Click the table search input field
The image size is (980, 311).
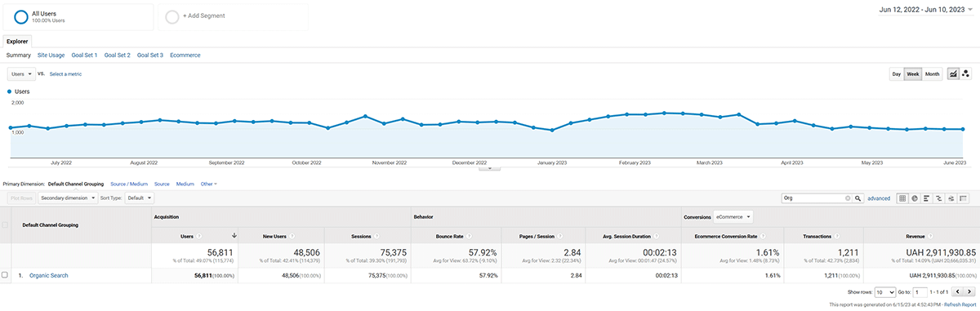tap(813, 198)
